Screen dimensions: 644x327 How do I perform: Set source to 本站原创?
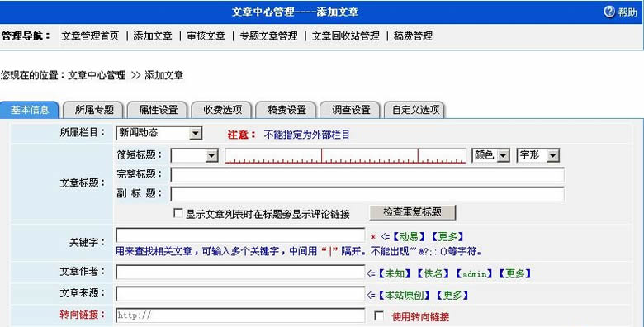coord(404,295)
